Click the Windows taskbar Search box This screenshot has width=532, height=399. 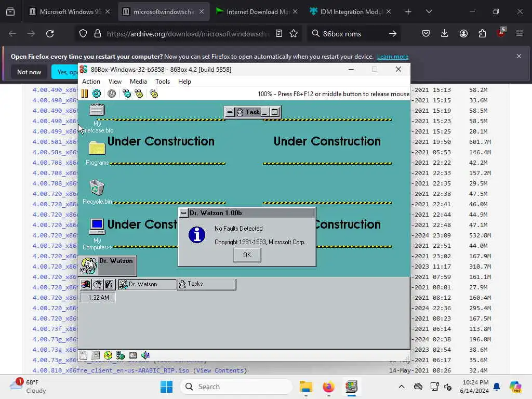pyautogui.click(x=236, y=387)
